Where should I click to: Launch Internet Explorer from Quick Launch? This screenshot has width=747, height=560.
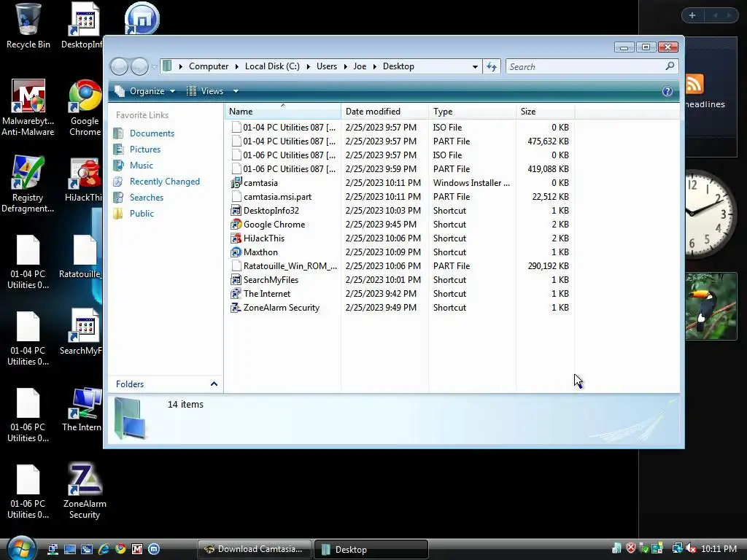tap(104, 549)
